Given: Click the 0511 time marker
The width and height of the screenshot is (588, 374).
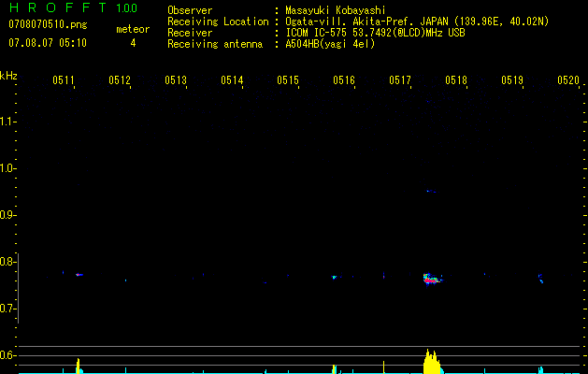Looking at the screenshot, I should tap(64, 80).
